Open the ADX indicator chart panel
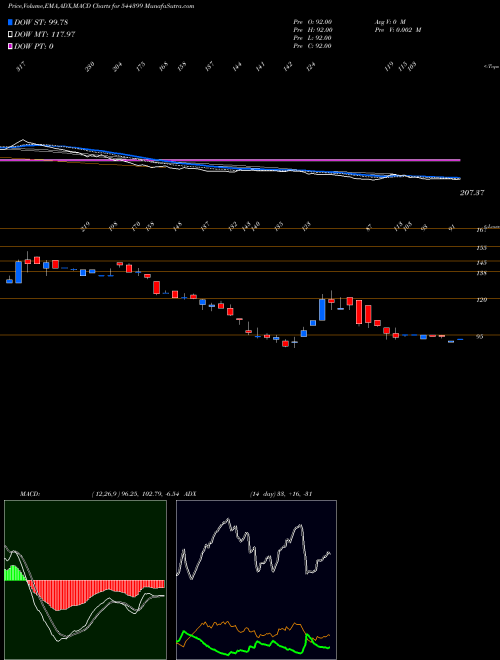This screenshot has height=660, width=500. pyautogui.click(x=256, y=580)
